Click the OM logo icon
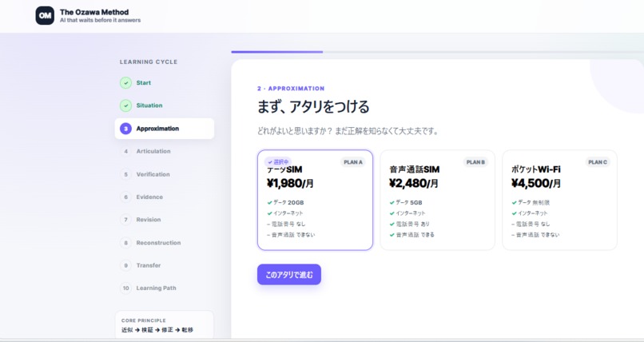644x342 pixels. [45, 16]
